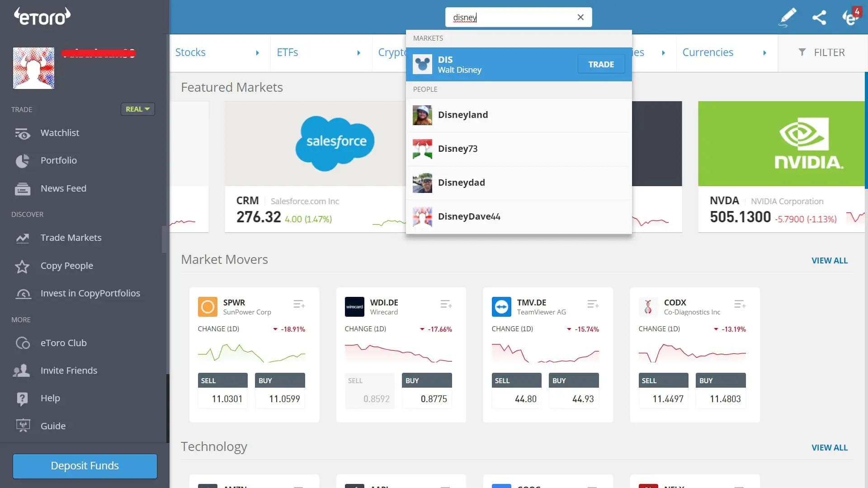View all Technology markets
Viewport: 868px width, 488px height.
pos(830,448)
